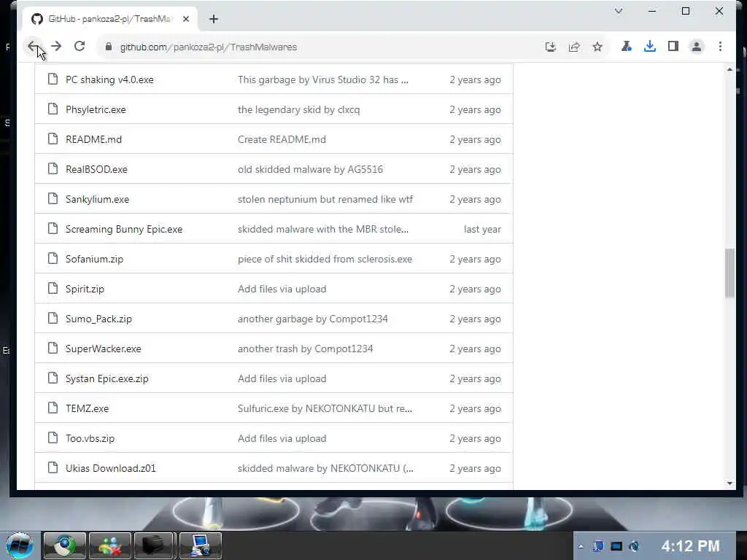Viewport: 747px width, 560px height.
Task: Open the computer network taskbar icon
Action: click(200, 545)
